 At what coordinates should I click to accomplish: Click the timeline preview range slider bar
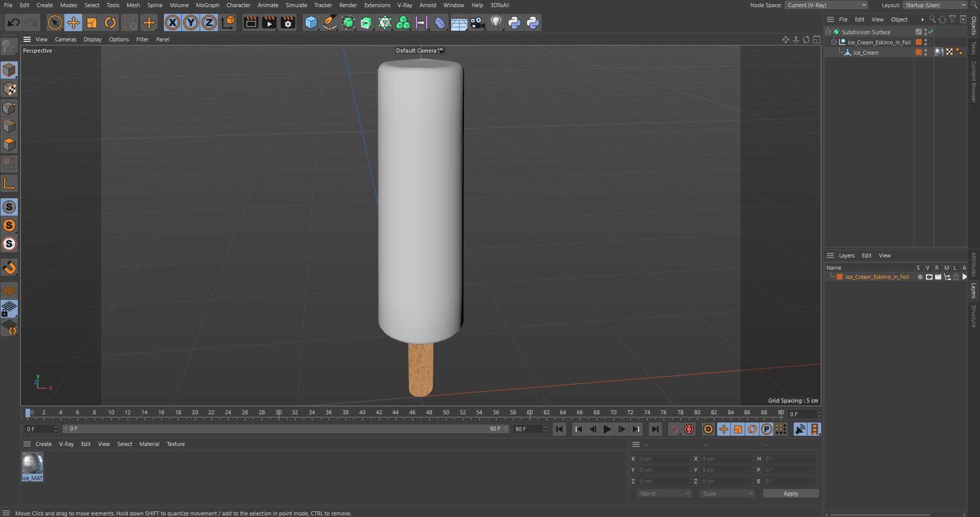(286, 429)
